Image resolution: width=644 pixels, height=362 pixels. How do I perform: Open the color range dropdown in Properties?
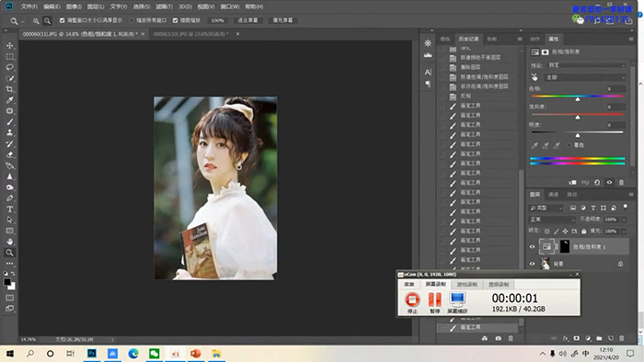pyautogui.click(x=586, y=77)
